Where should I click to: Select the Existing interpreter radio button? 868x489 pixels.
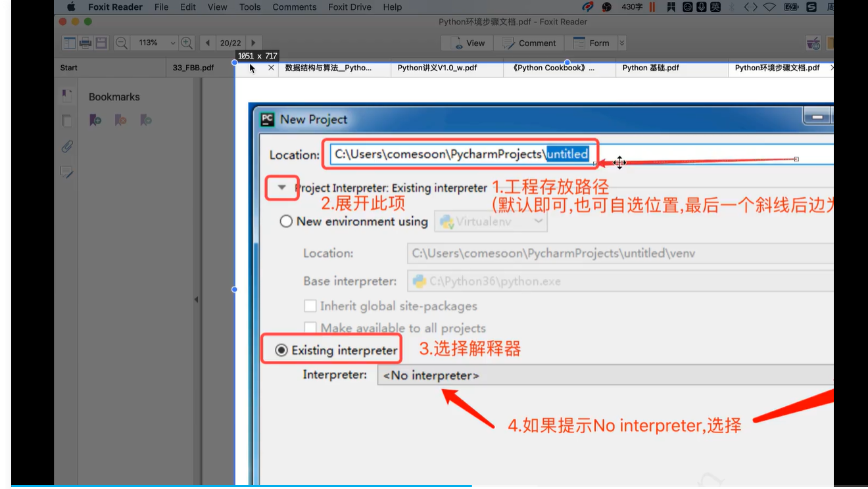281,350
